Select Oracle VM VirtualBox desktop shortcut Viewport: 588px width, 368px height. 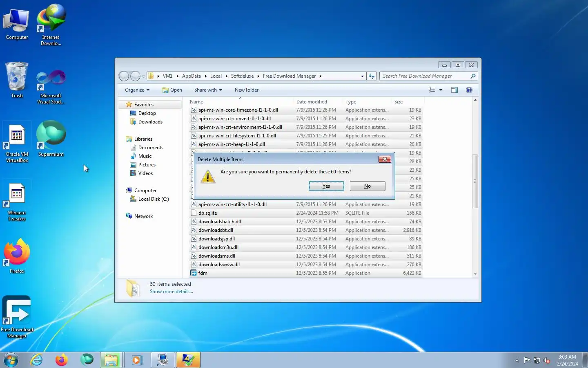click(17, 143)
